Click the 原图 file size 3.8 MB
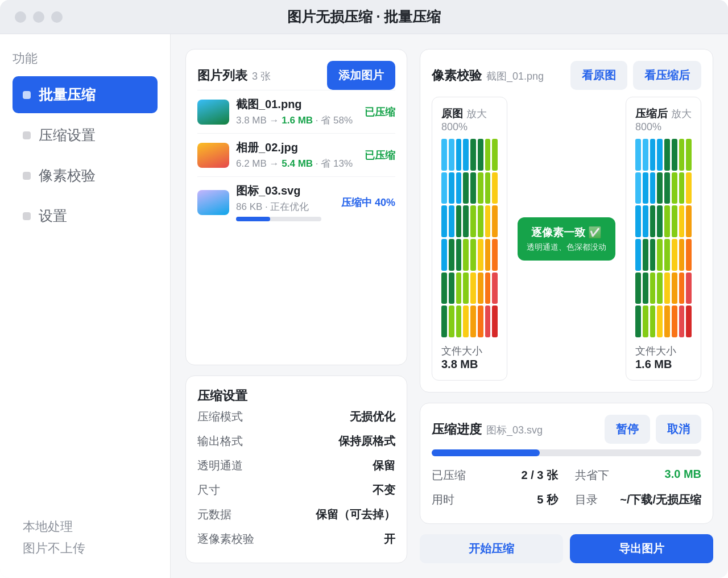The width and height of the screenshot is (728, 578). click(x=460, y=364)
